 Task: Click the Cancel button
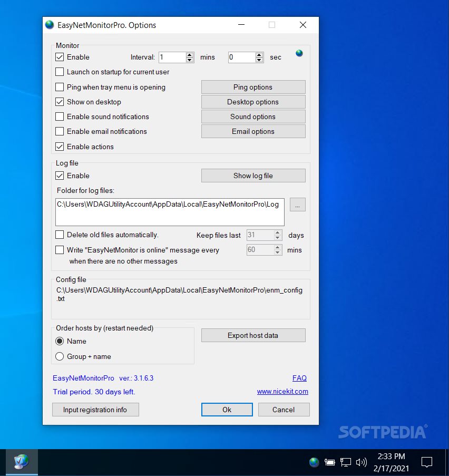284,410
